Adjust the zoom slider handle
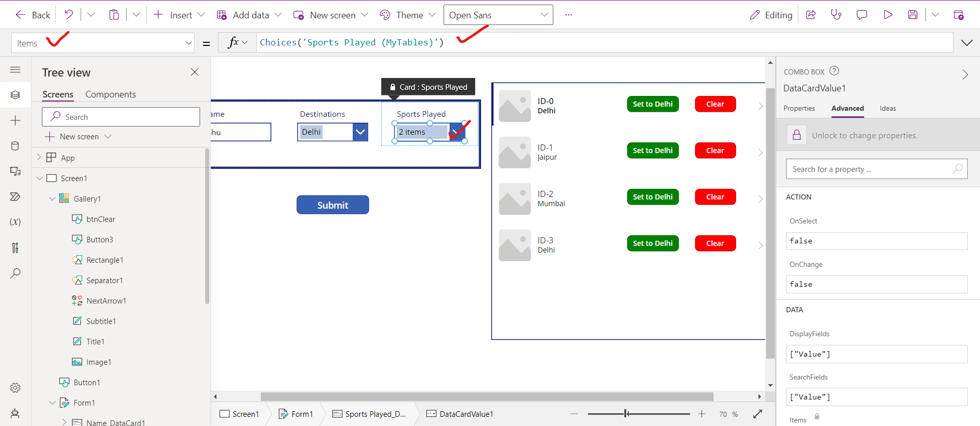The height and width of the screenshot is (426, 980). (626, 414)
